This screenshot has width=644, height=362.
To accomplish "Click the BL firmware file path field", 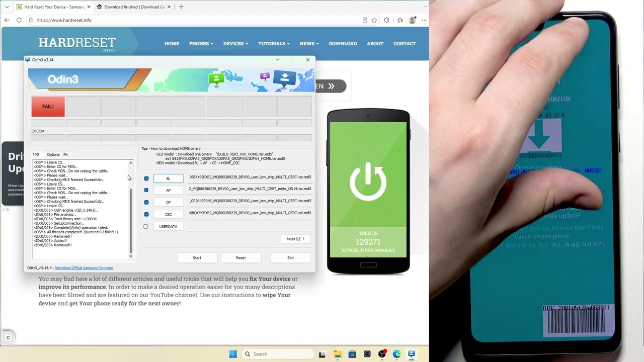I will click(250, 177).
